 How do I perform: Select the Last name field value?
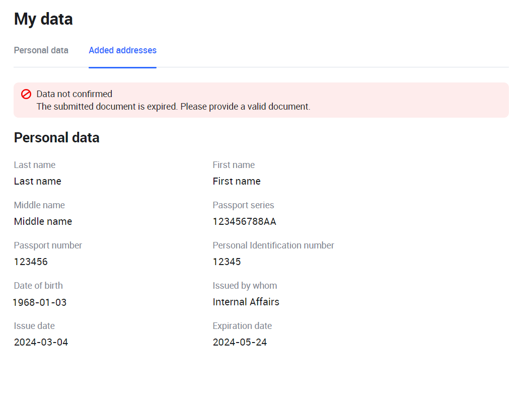point(37,181)
